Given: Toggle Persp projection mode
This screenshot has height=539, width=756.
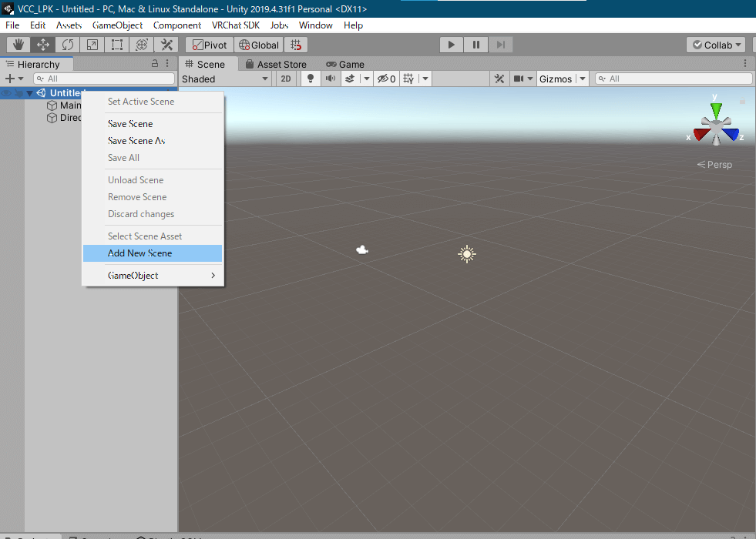Looking at the screenshot, I should point(714,165).
